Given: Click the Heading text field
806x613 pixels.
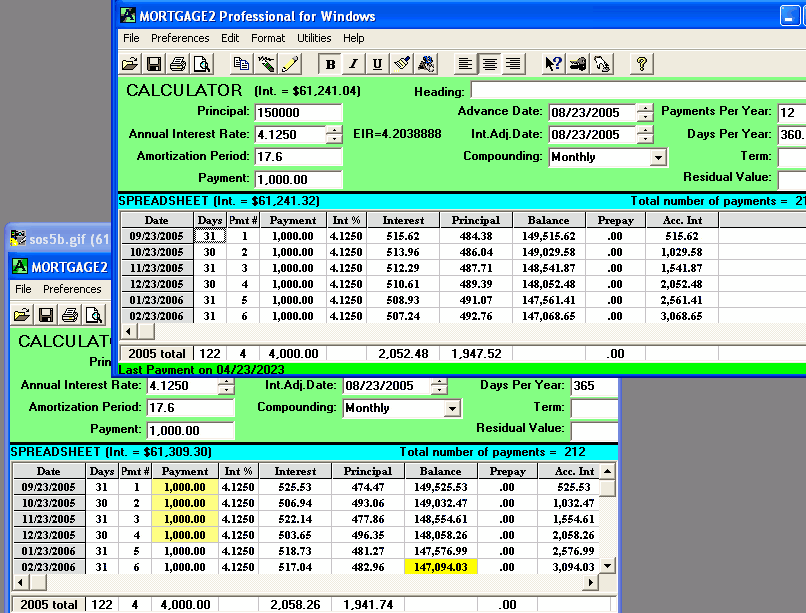Looking at the screenshot, I should (x=638, y=91).
